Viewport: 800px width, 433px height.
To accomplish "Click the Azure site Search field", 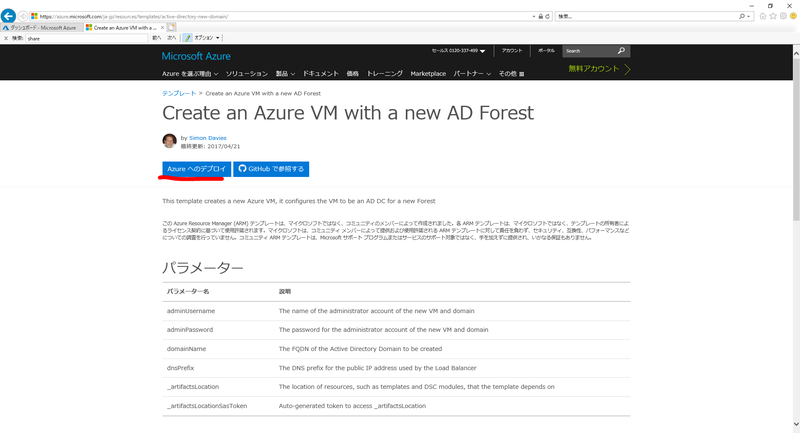I will 589,51.
